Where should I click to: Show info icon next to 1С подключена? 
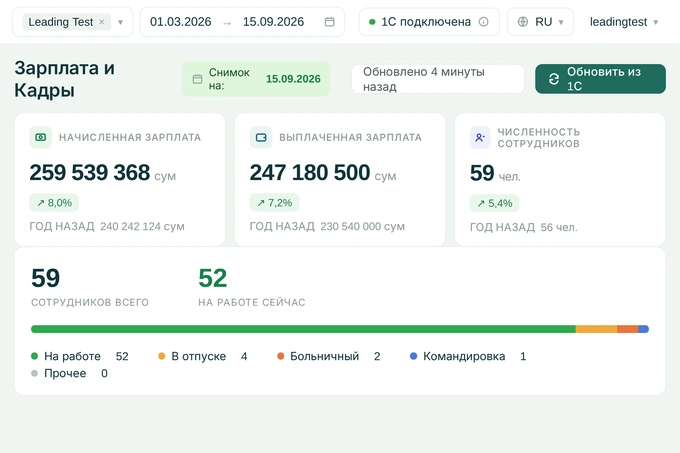(484, 22)
